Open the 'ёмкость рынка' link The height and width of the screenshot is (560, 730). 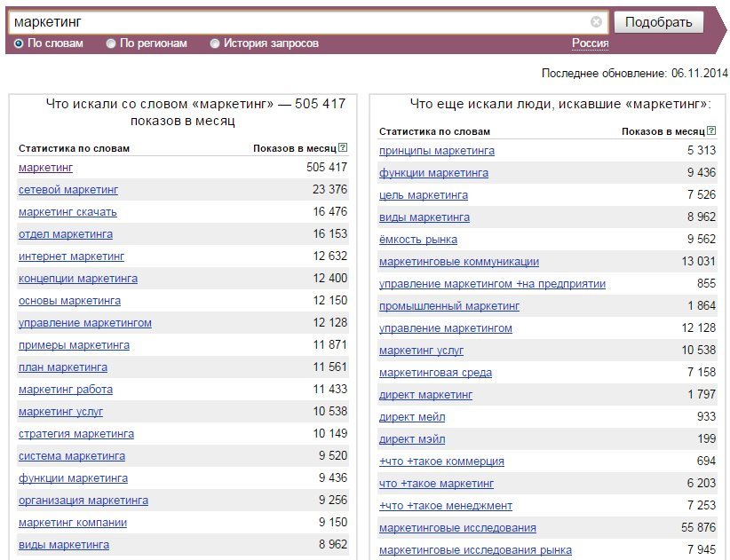pyautogui.click(x=418, y=240)
